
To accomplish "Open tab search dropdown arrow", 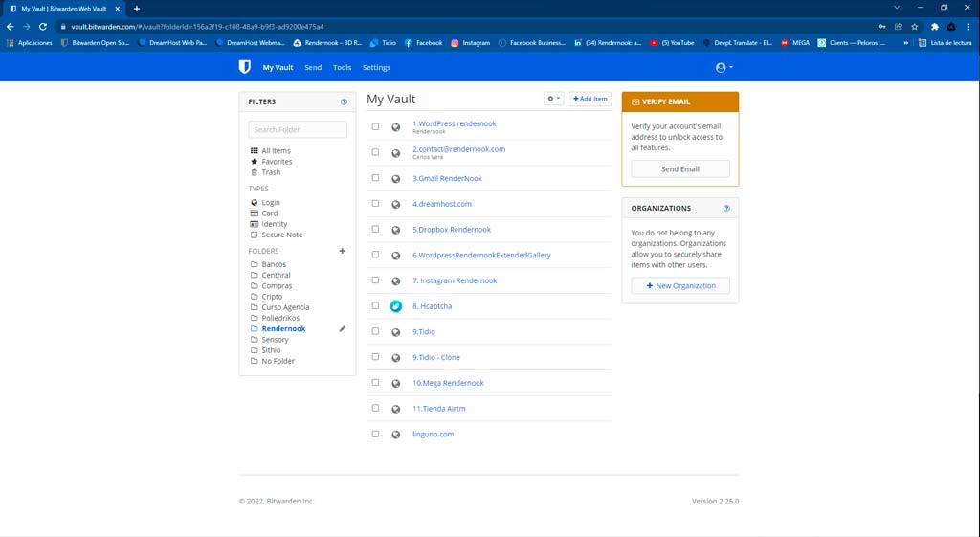I will 896,8.
